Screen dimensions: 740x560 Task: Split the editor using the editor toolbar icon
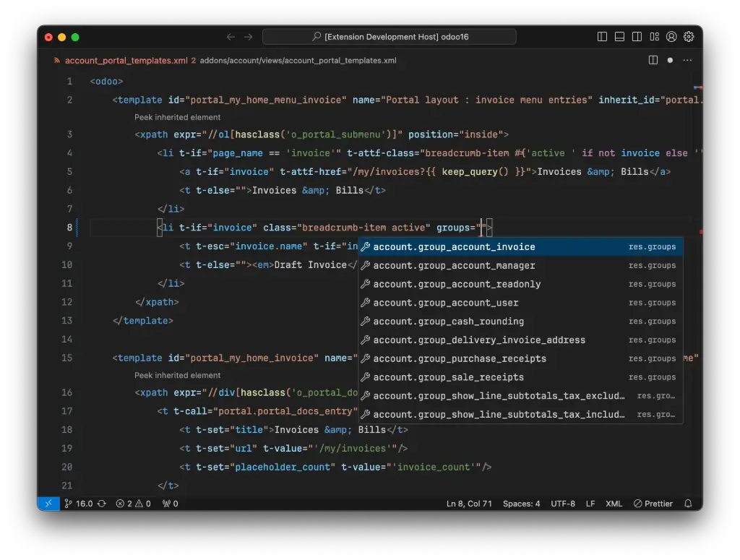click(x=653, y=60)
